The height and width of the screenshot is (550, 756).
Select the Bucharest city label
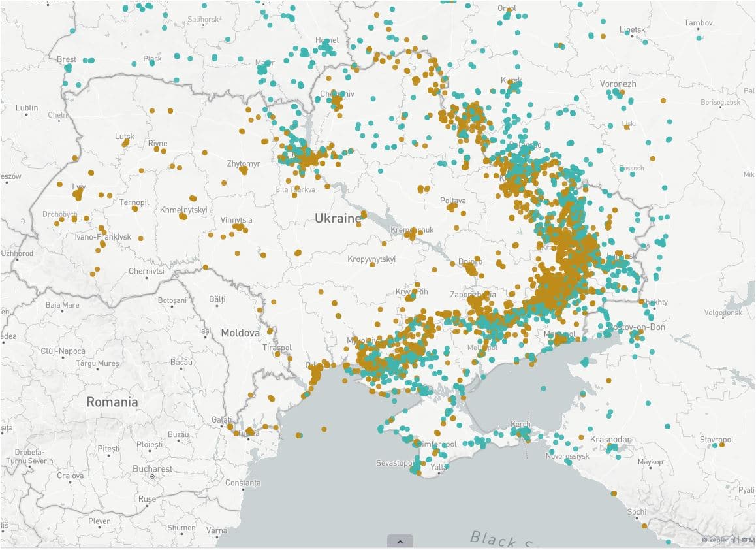click(152, 468)
